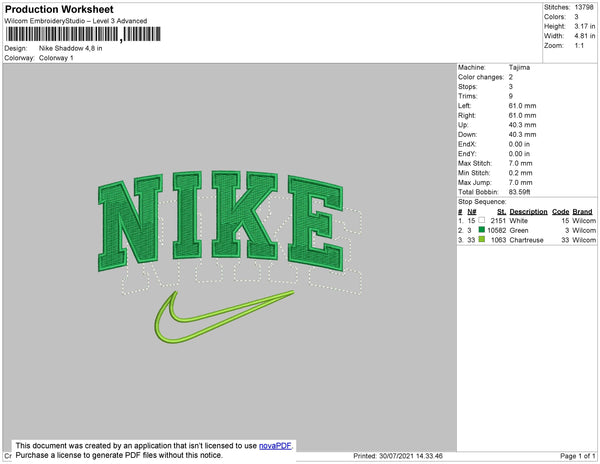Click the Height value '3.17 in'

585,26
